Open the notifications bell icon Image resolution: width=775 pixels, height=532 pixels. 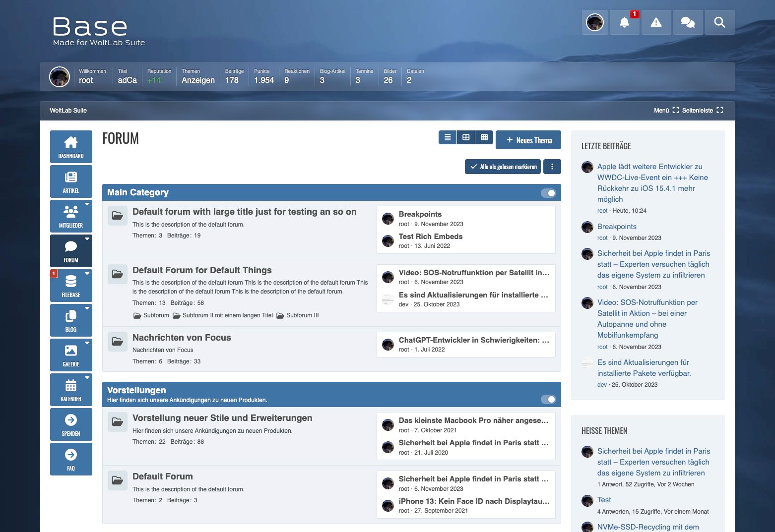pyautogui.click(x=624, y=22)
